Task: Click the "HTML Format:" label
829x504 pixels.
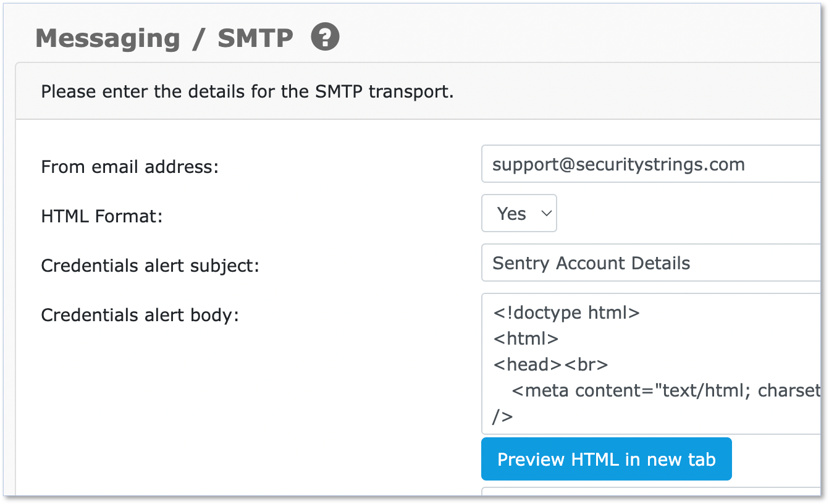Action: [x=101, y=216]
